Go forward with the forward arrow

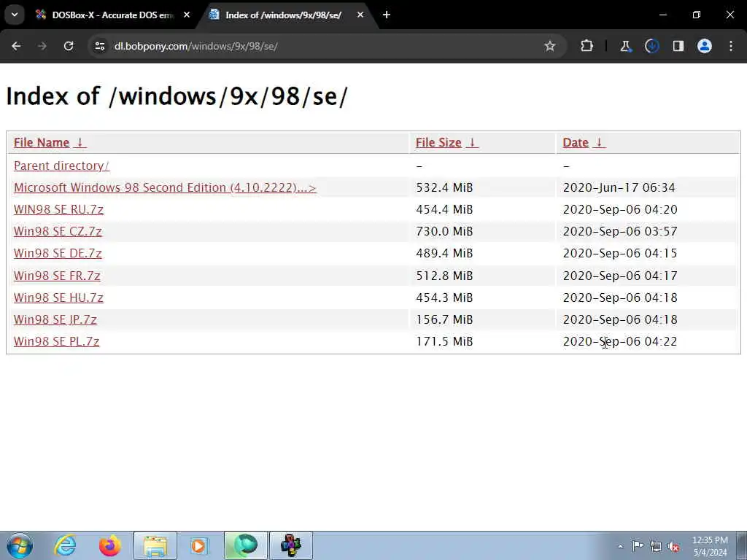point(42,46)
